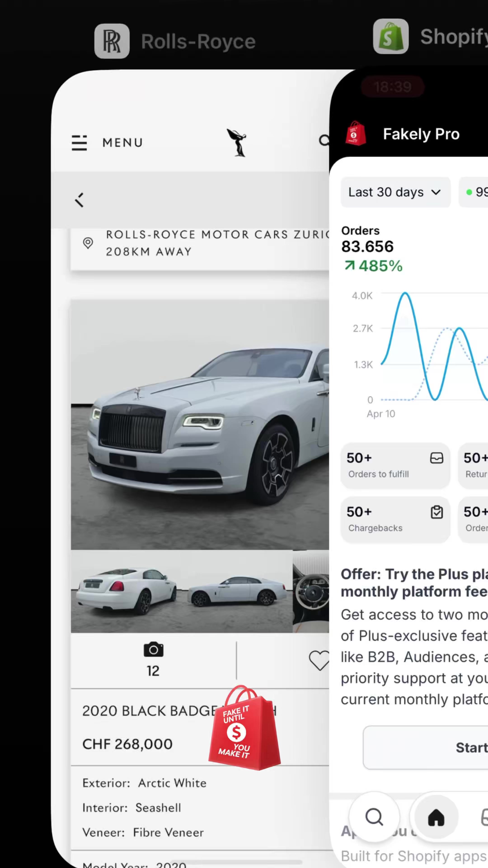Viewport: 488px width, 868px height.
Task: Go back with the left chevron arrow
Action: pos(80,200)
